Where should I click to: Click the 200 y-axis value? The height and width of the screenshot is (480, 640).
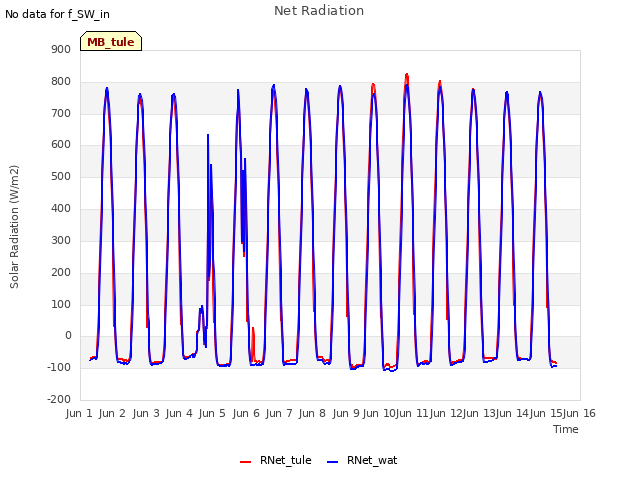[x=61, y=272]
